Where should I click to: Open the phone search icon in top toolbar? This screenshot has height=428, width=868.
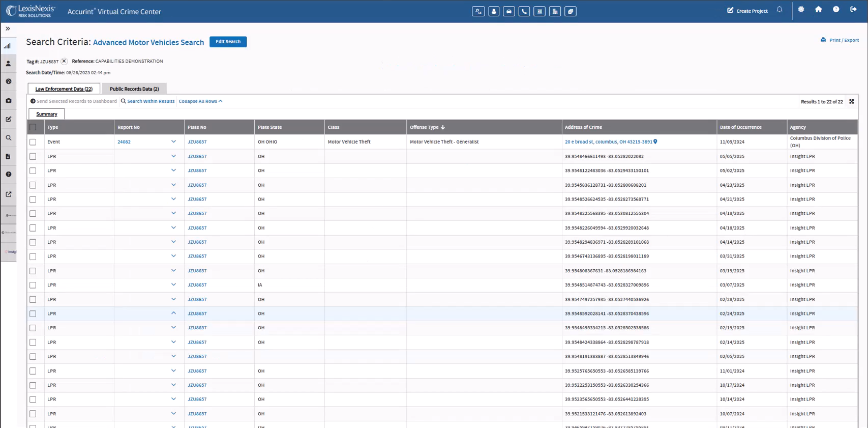click(x=524, y=11)
